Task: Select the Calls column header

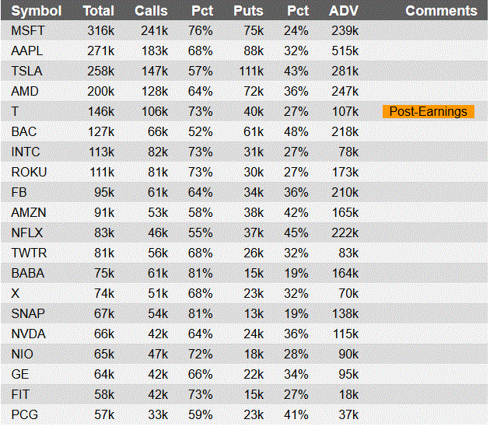Action: coord(151,11)
